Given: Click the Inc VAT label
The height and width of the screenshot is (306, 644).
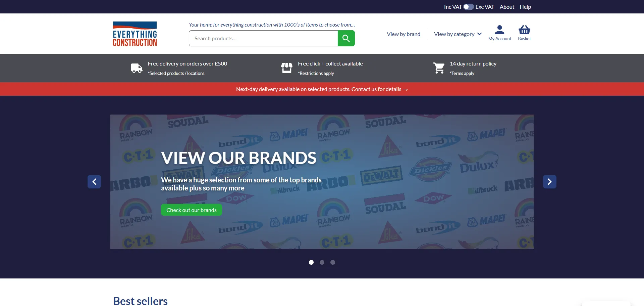Looking at the screenshot, I should (453, 7).
